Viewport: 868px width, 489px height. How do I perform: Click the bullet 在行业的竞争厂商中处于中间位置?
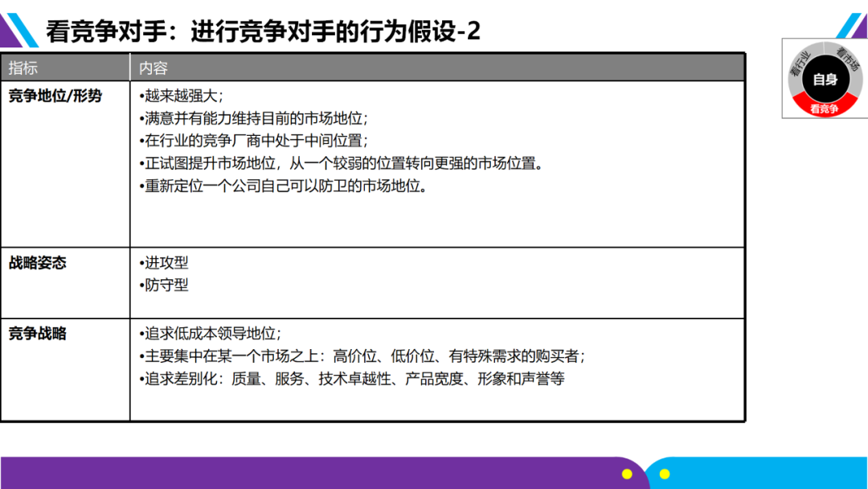pyautogui.click(x=253, y=141)
